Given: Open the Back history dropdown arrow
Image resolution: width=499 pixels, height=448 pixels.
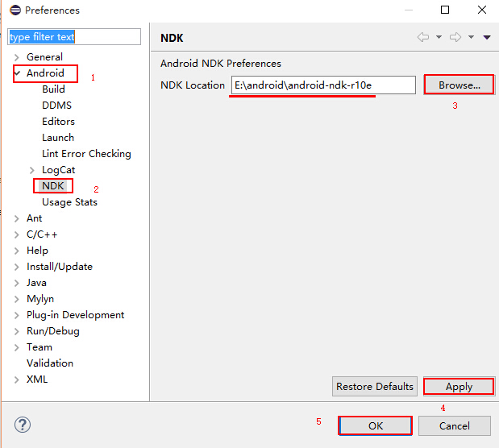Looking at the screenshot, I should click(x=439, y=37).
